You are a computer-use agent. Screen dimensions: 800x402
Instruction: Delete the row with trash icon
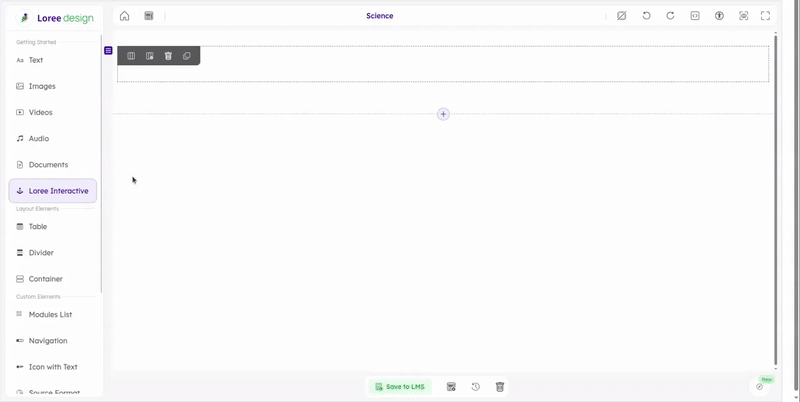click(x=168, y=56)
